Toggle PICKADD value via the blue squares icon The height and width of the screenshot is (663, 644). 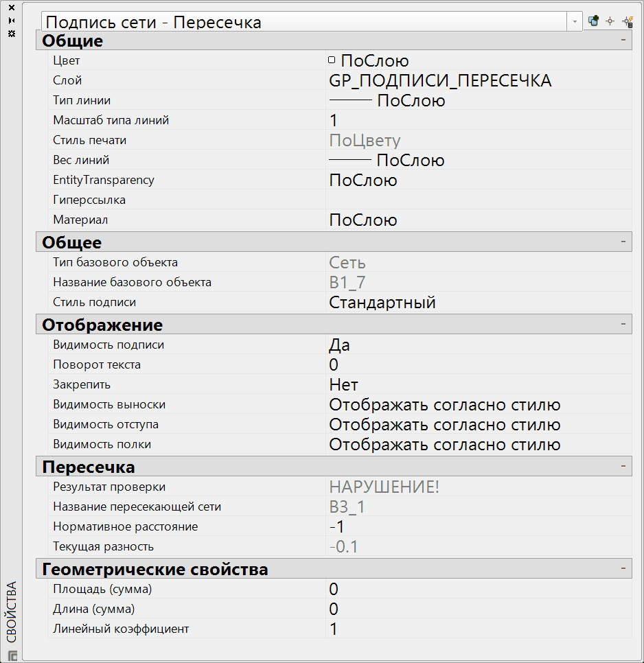coord(592,21)
